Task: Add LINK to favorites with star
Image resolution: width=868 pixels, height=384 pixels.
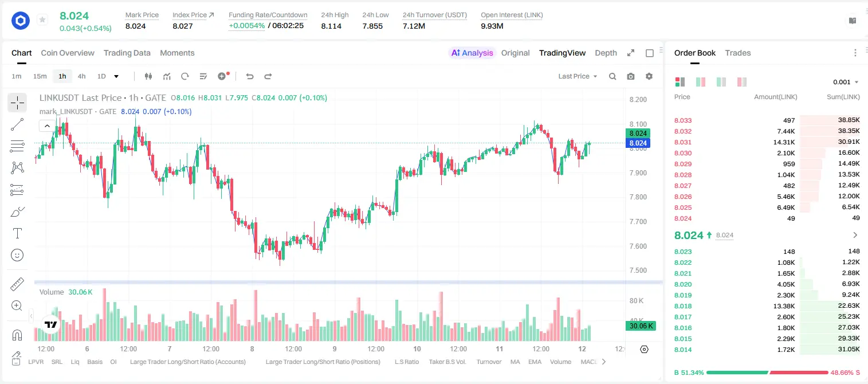Action: coord(42,20)
